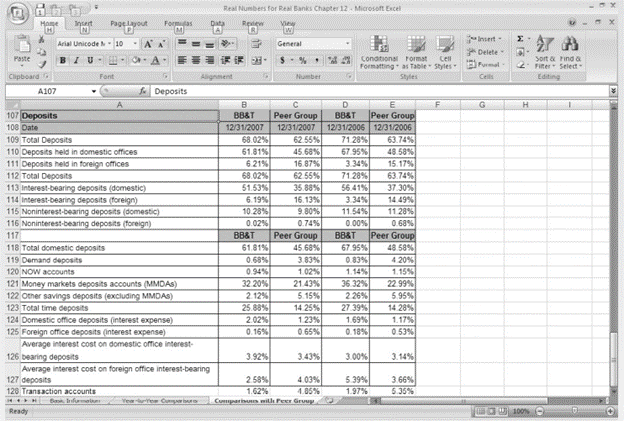This screenshot has height=421, width=624.
Task: Open the font name dropdown
Action: (109, 44)
